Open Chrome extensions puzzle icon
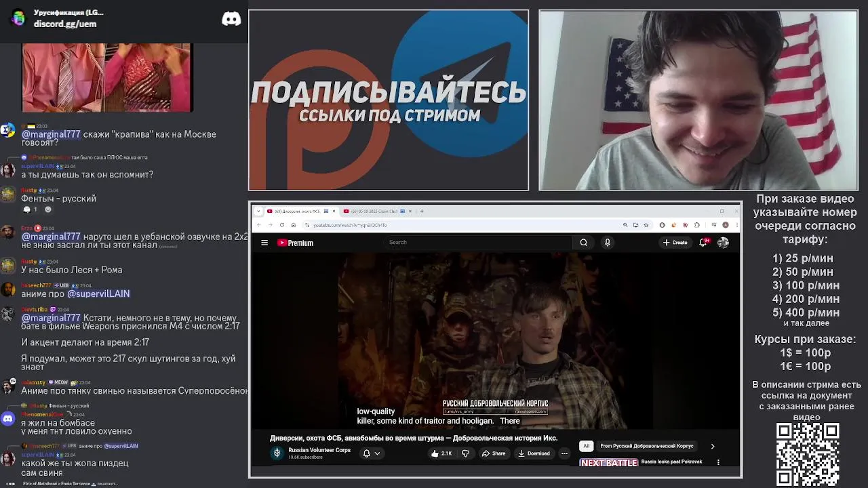Image resolution: width=868 pixels, height=488 pixels. [697, 225]
